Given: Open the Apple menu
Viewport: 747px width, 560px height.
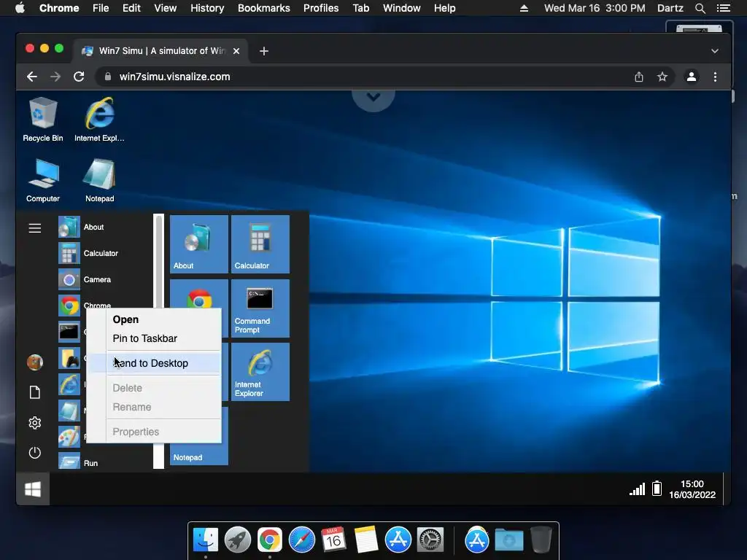Looking at the screenshot, I should pyautogui.click(x=20, y=8).
